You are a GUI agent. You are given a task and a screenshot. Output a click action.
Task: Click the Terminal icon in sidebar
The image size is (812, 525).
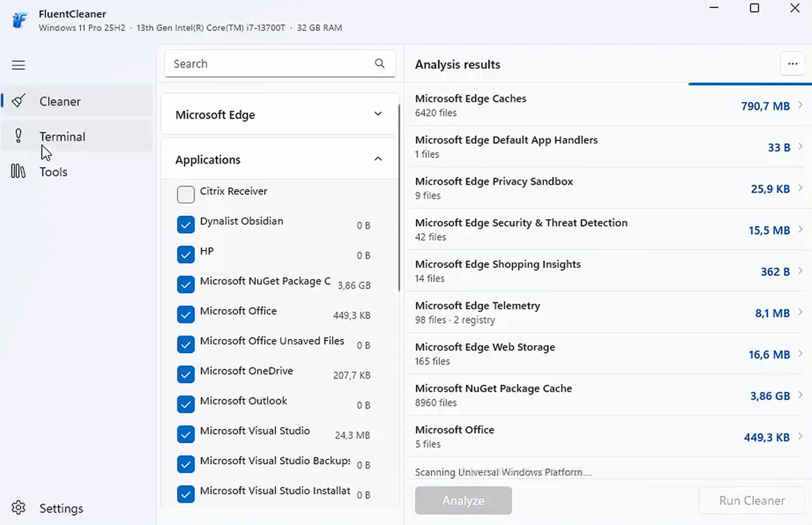[x=18, y=136]
